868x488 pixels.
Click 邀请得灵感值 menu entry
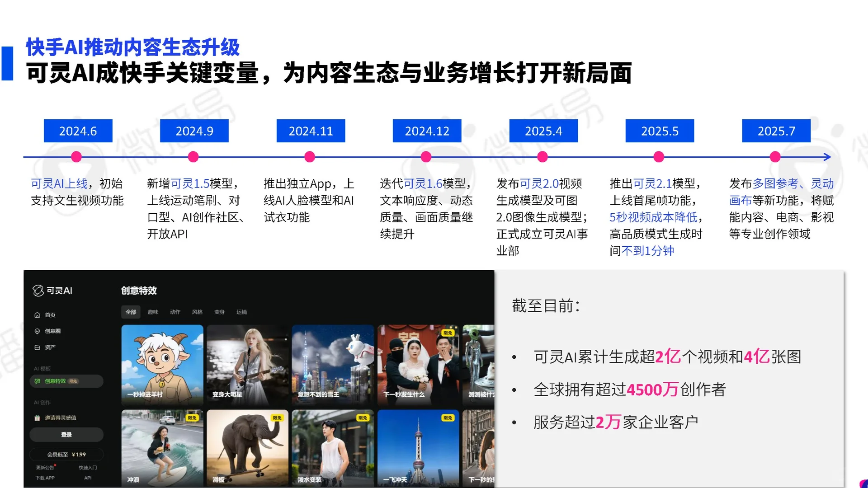(60, 418)
